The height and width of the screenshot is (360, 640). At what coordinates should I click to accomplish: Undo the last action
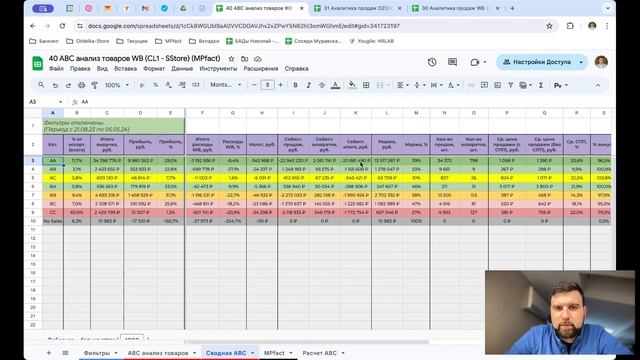click(x=55, y=85)
